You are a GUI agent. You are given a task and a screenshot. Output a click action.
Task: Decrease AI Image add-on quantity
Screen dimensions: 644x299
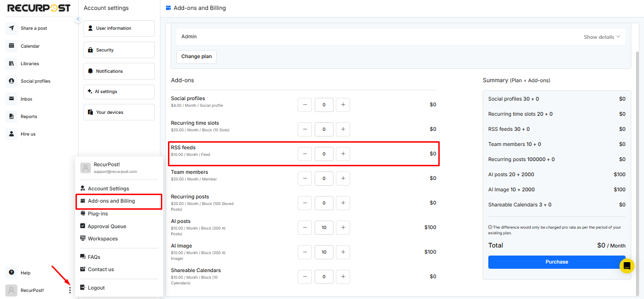pyautogui.click(x=305, y=252)
